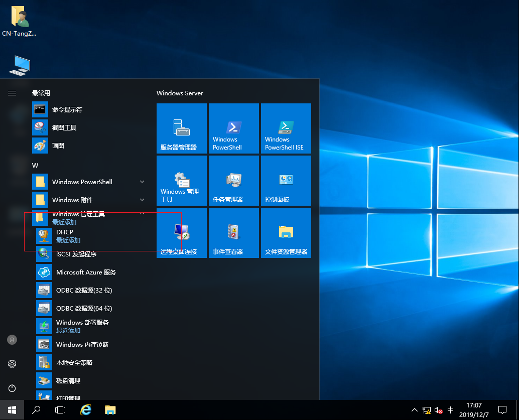
Task: Launch Windows PowerShell ISE tile
Action: (x=286, y=128)
